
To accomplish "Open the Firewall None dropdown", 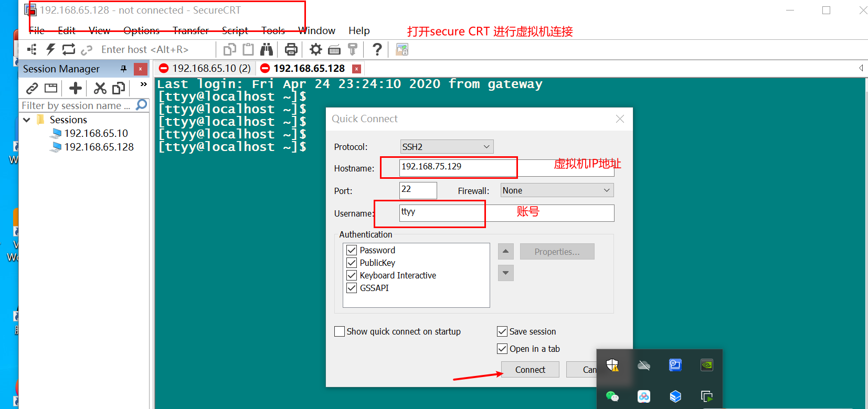I will point(557,190).
